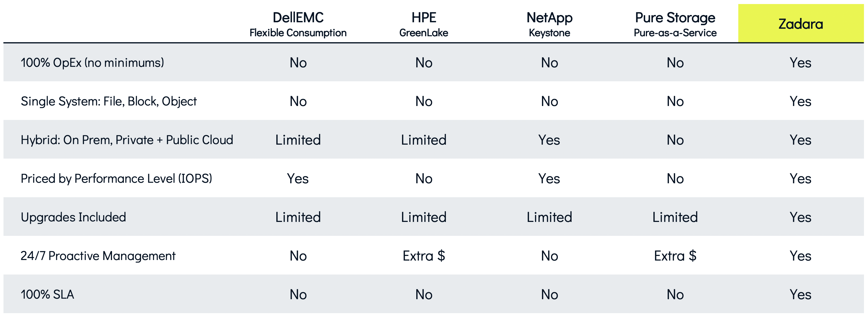Select DellEMC's "Limited" in Upgrades Included row
868x322 pixels.
coord(298,217)
